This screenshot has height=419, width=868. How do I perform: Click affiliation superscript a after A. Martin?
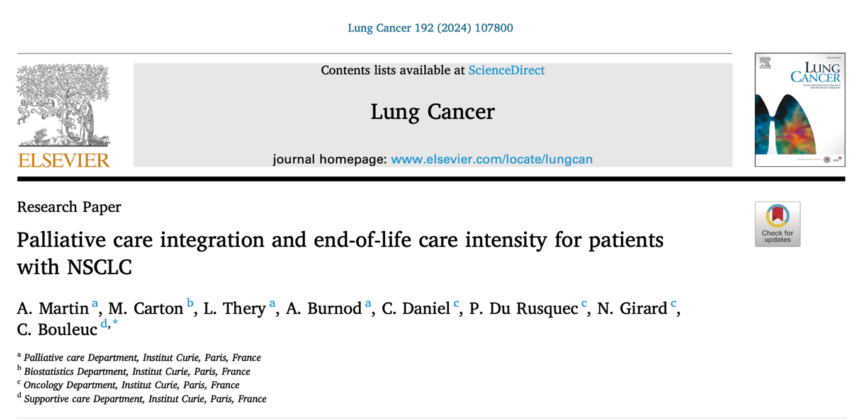click(95, 304)
